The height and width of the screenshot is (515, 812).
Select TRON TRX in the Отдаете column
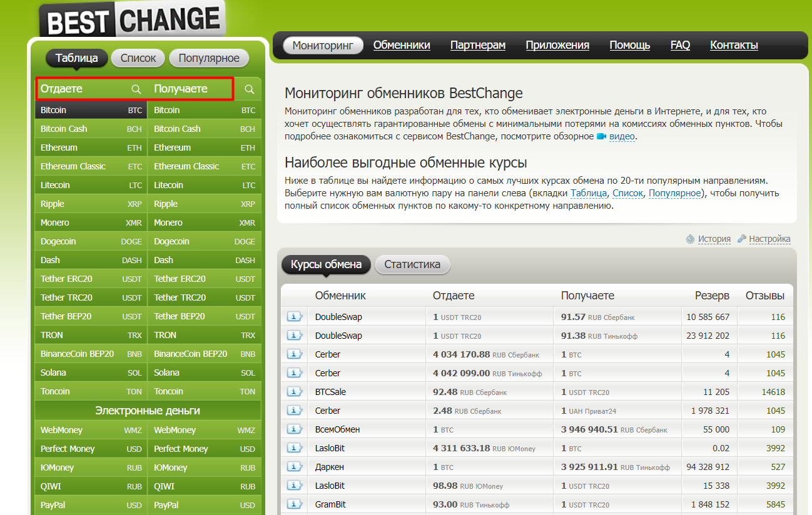point(91,335)
